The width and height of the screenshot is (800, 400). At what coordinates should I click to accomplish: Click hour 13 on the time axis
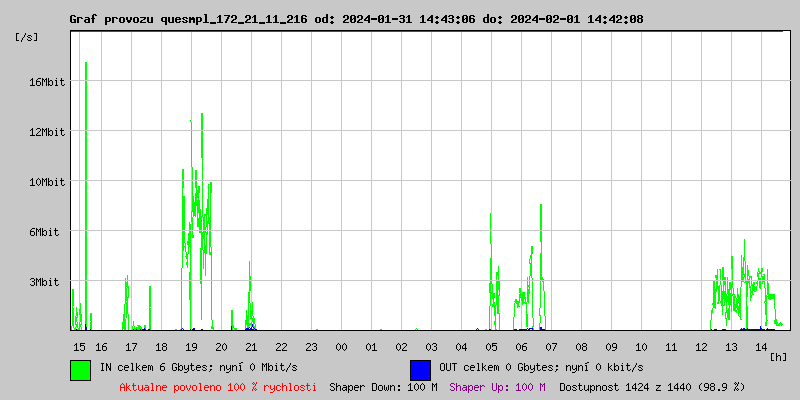731,346
